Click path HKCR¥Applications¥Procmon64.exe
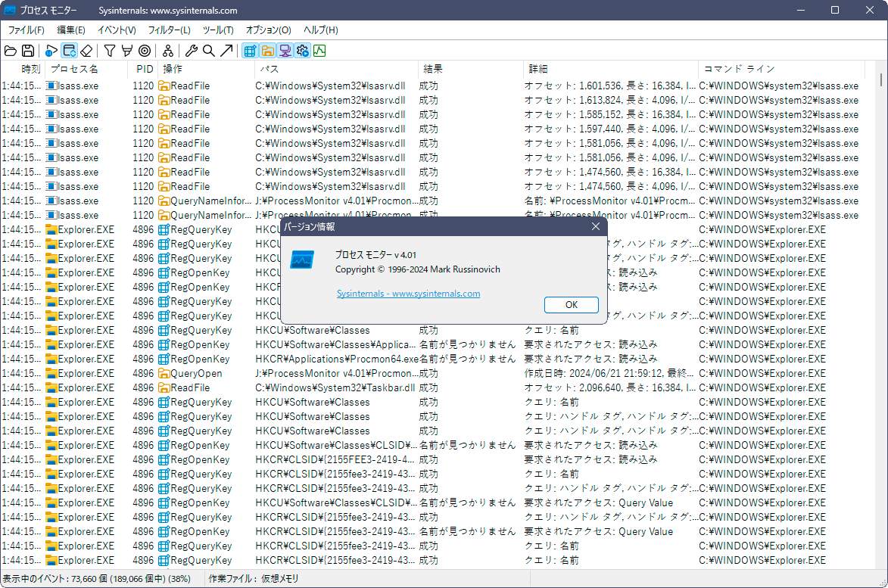Screen dimensions: 888x588 337,359
